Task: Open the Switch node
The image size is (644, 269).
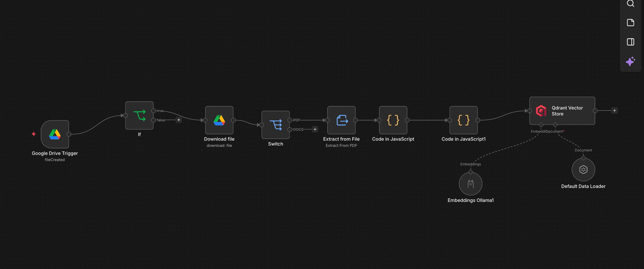Action: click(276, 125)
